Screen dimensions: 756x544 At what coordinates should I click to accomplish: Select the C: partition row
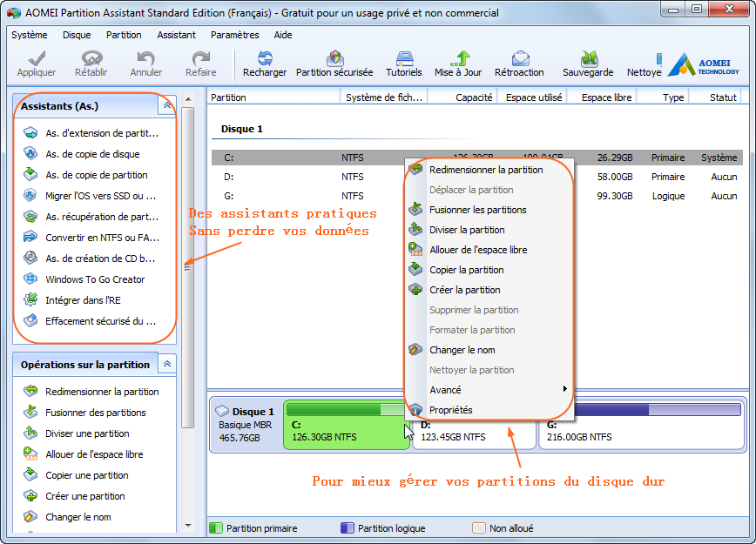coord(476,158)
